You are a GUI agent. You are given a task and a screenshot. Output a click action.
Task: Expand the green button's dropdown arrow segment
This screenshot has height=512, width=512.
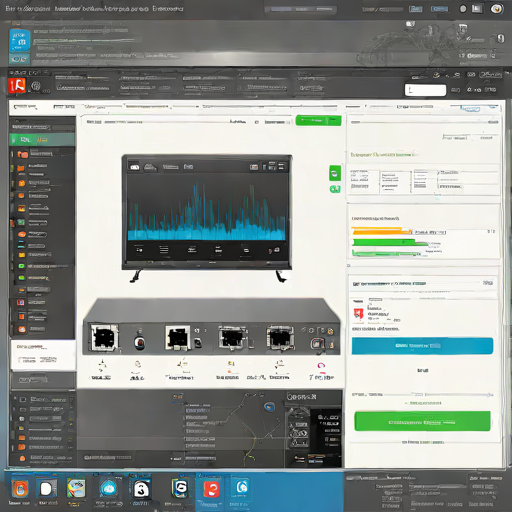(334, 120)
